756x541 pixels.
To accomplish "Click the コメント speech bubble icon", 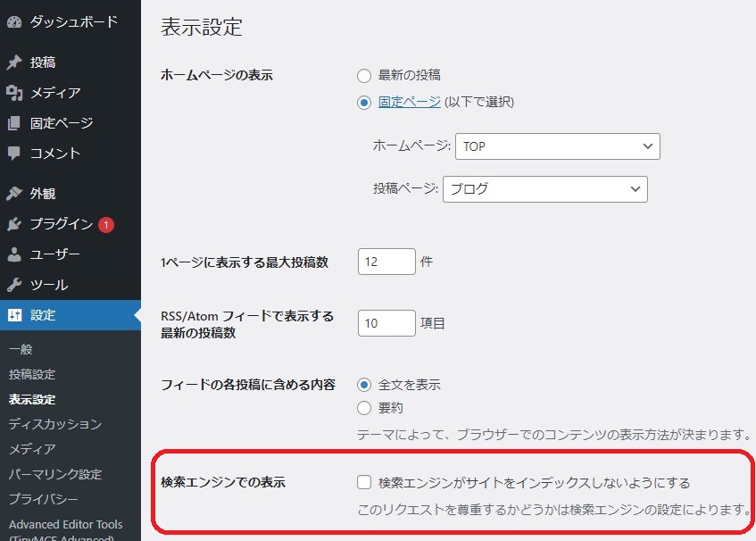I will click(14, 154).
